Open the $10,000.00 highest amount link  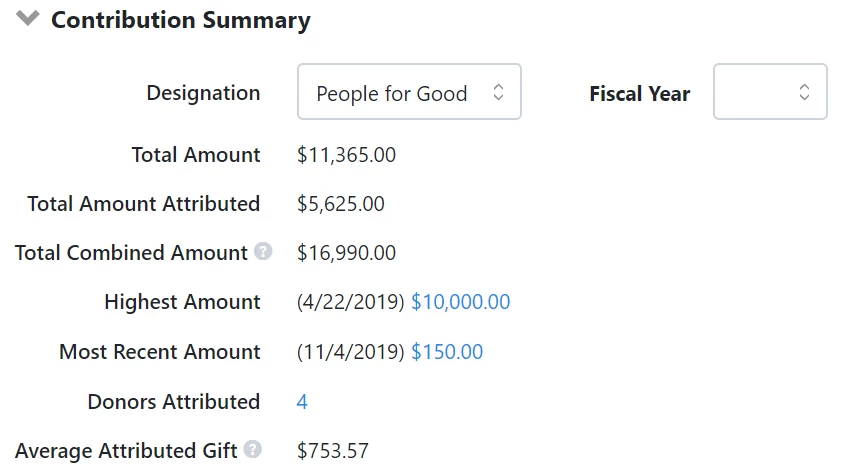[460, 302]
